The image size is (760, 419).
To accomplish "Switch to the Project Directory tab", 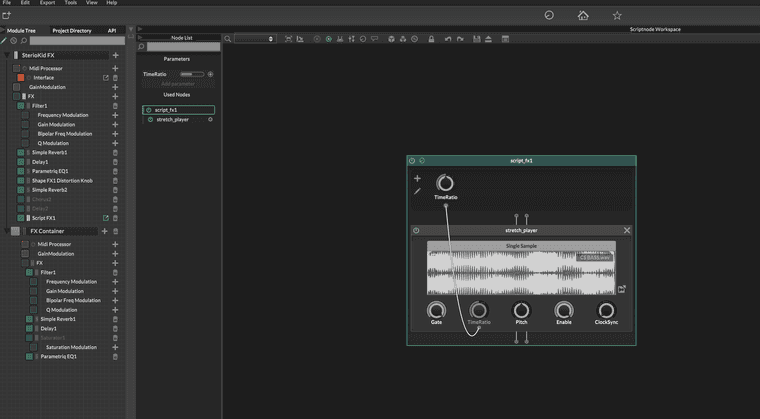I will click(72, 30).
